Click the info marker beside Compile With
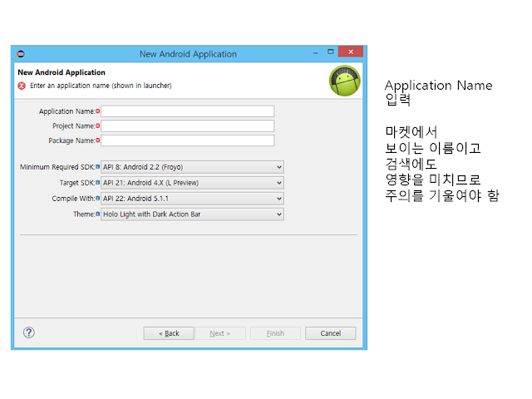This screenshot has height=399, width=532. pyautogui.click(x=98, y=198)
